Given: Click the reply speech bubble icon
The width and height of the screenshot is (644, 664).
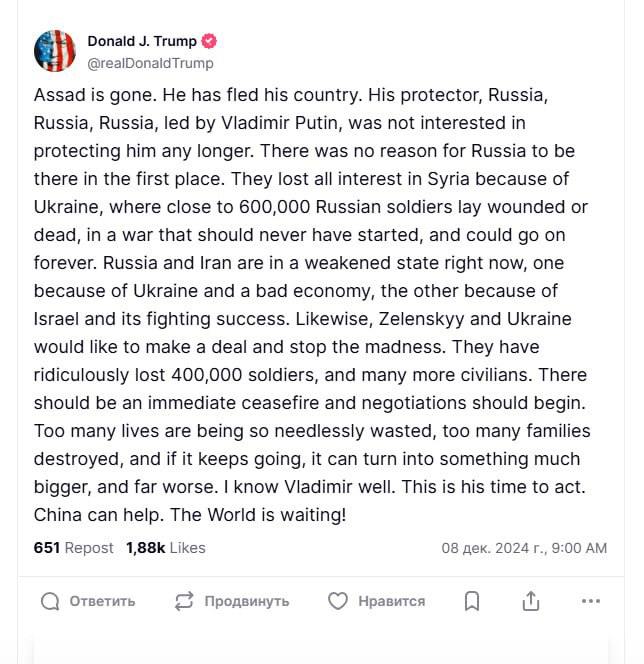Looking at the screenshot, I should pos(50,601).
